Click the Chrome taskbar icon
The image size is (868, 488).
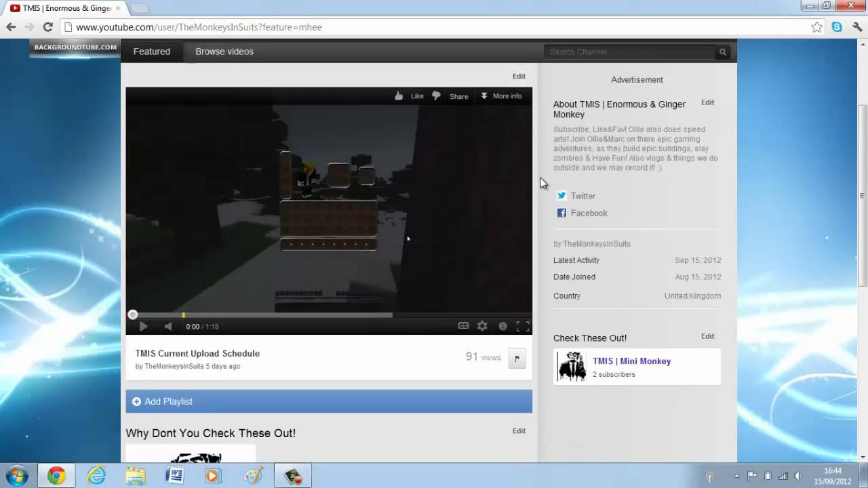(56, 476)
